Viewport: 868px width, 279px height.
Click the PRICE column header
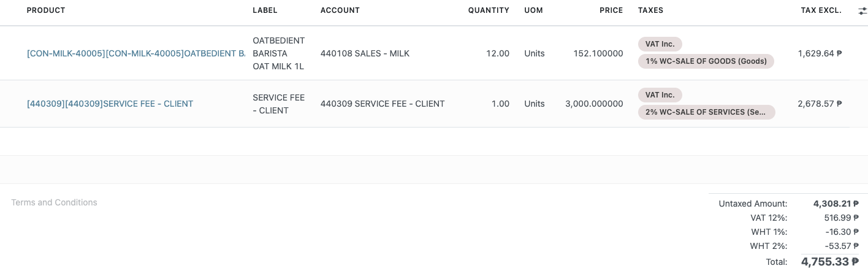coord(611,10)
